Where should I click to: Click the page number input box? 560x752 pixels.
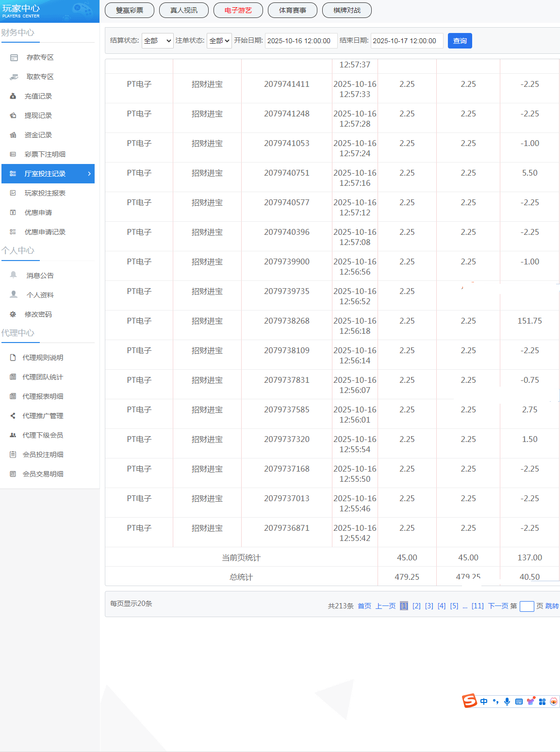click(x=527, y=606)
